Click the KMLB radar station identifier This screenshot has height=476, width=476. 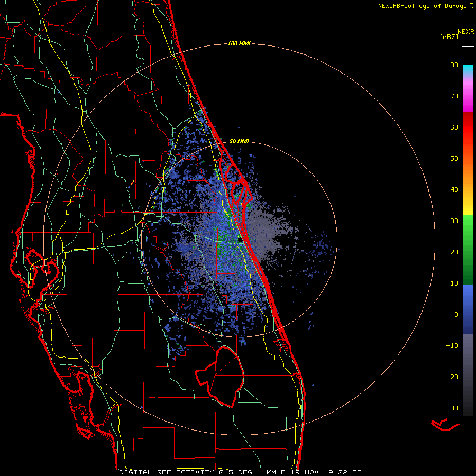(277, 472)
